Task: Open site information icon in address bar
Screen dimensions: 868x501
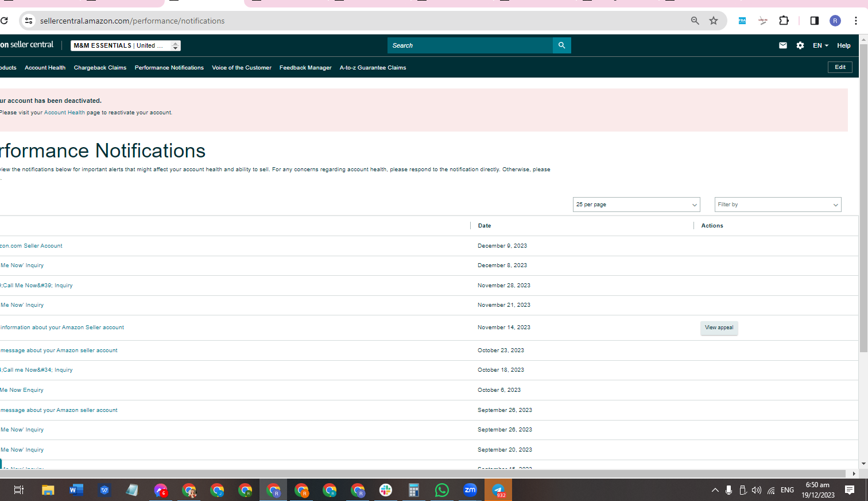Action: (29, 21)
